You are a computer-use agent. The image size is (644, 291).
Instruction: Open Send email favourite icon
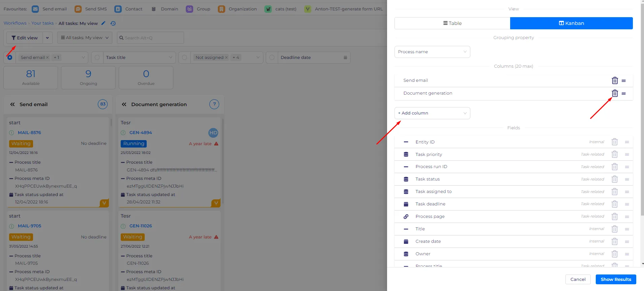coord(35,9)
